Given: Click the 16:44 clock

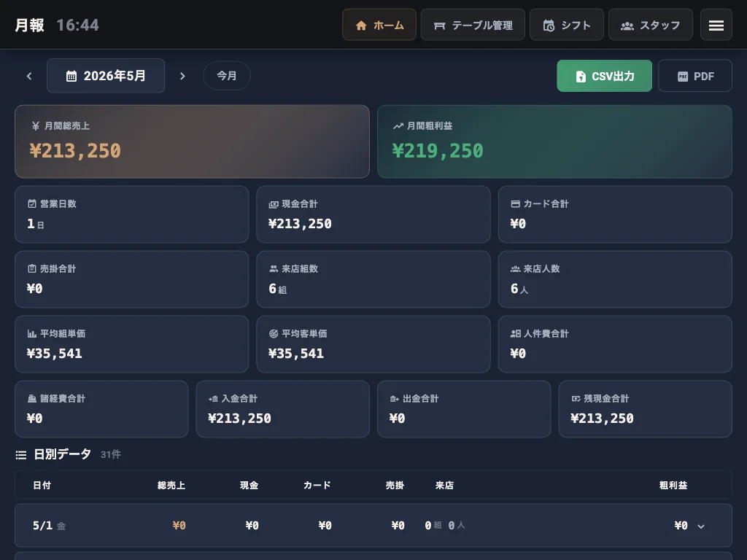Looking at the screenshot, I should point(77,25).
